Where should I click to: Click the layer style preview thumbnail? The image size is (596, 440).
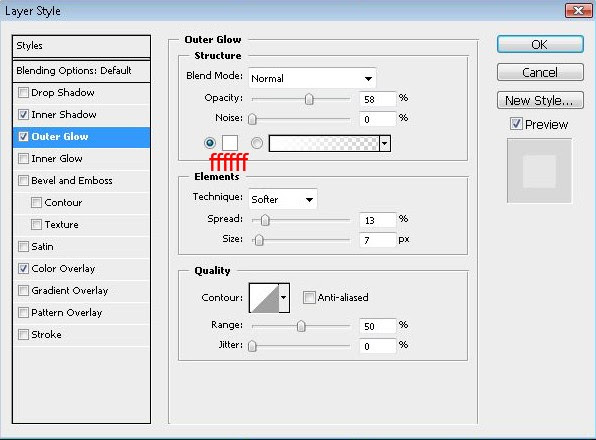pyautogui.click(x=539, y=171)
